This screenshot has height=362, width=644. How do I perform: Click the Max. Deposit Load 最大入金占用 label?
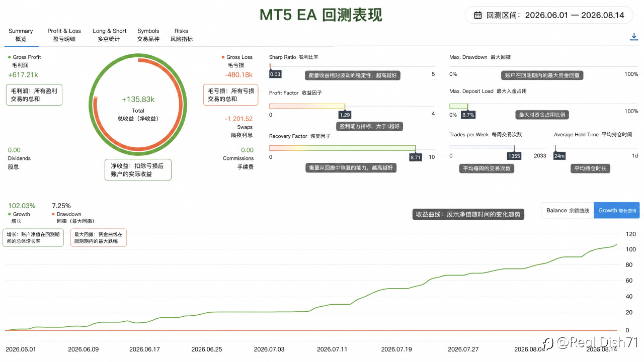(x=488, y=91)
